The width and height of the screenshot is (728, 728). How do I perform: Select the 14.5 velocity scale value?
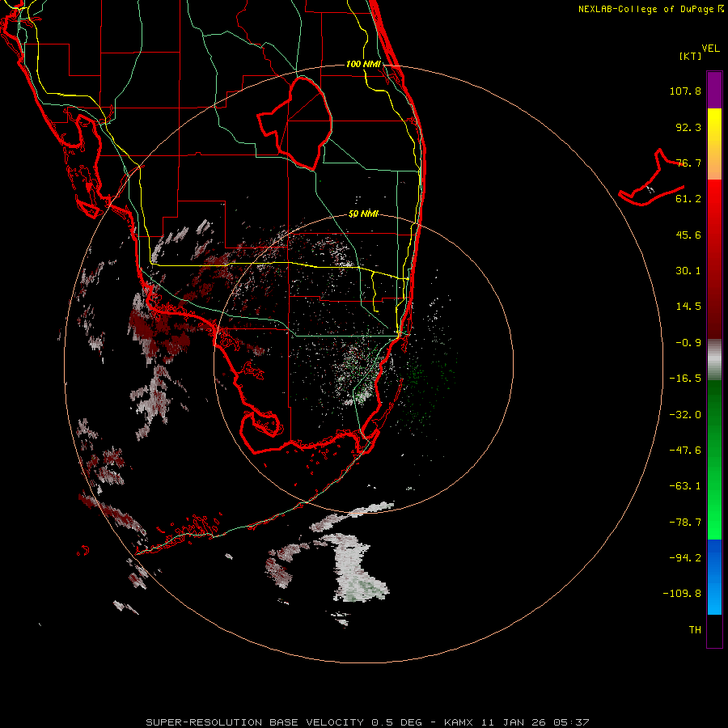tap(688, 307)
